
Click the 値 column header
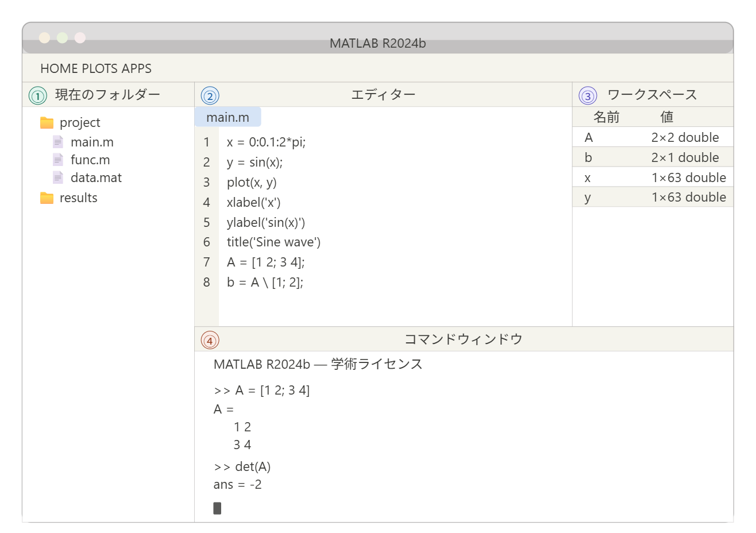point(666,117)
